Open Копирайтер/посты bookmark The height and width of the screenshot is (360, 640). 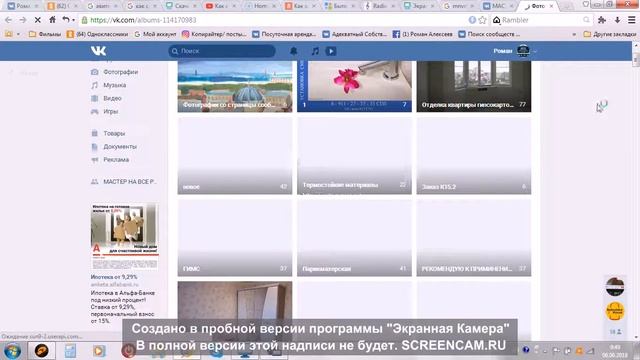[x=214, y=34]
